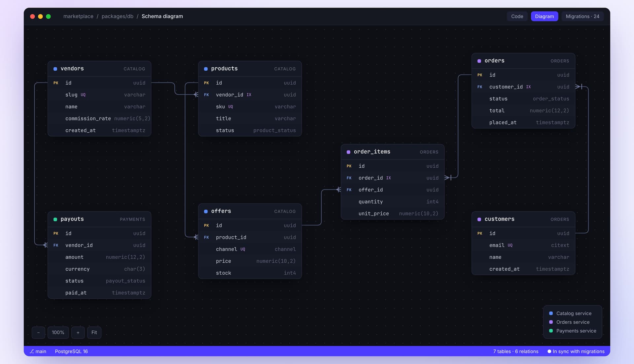Click the IX badge on vendor_id in products

click(x=249, y=95)
